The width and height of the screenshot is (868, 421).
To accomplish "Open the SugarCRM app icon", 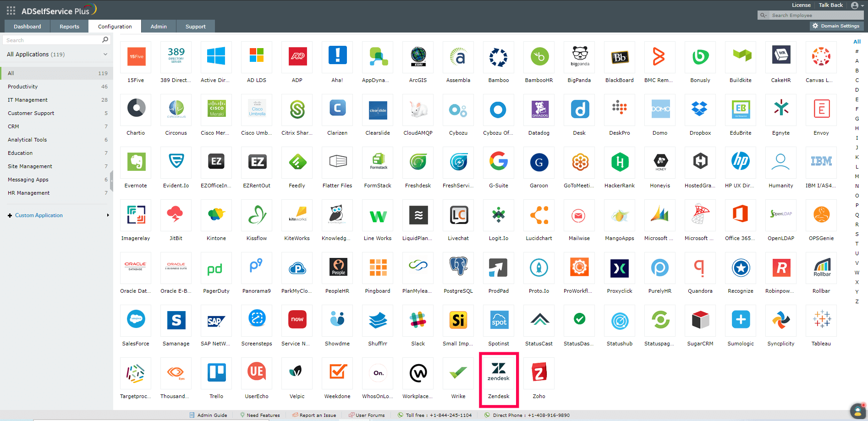I will 700,321.
